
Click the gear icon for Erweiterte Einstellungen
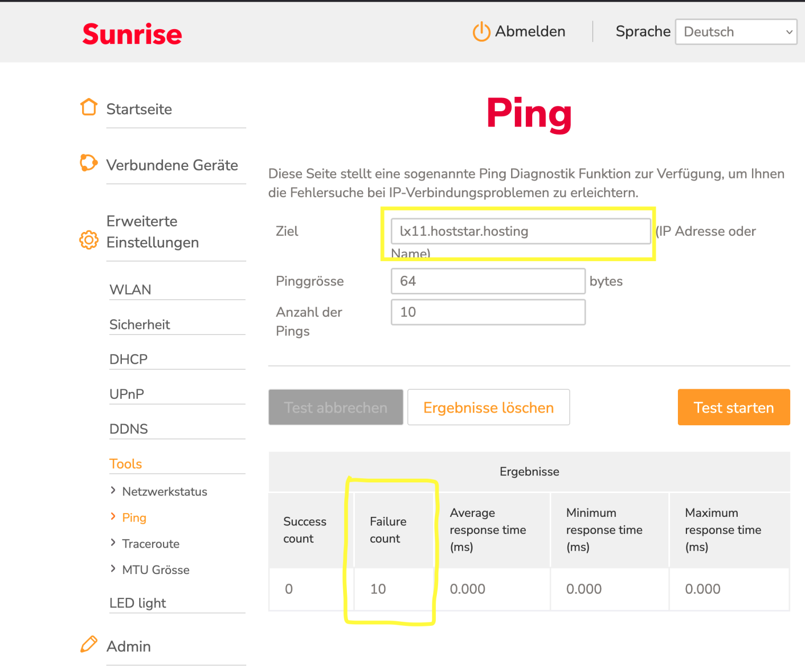pyautogui.click(x=88, y=240)
